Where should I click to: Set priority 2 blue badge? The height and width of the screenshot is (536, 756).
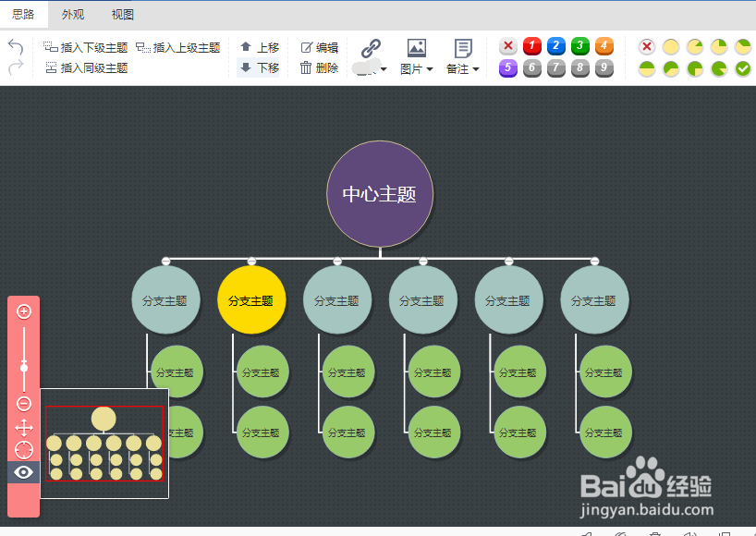(556, 46)
